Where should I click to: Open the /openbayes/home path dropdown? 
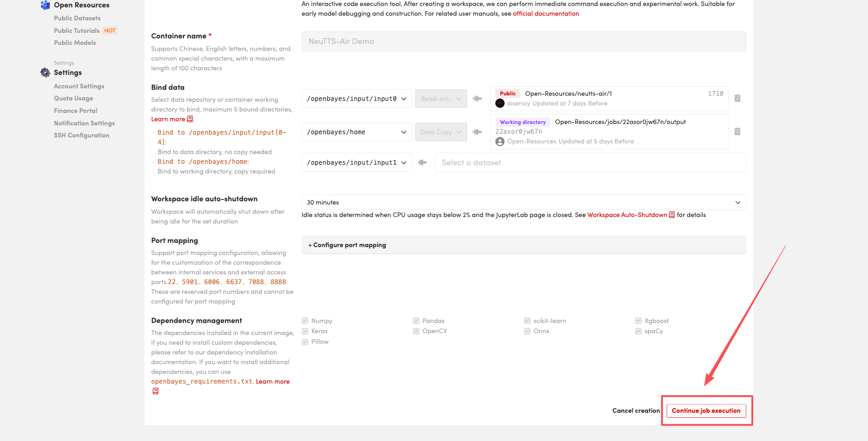[356, 132]
